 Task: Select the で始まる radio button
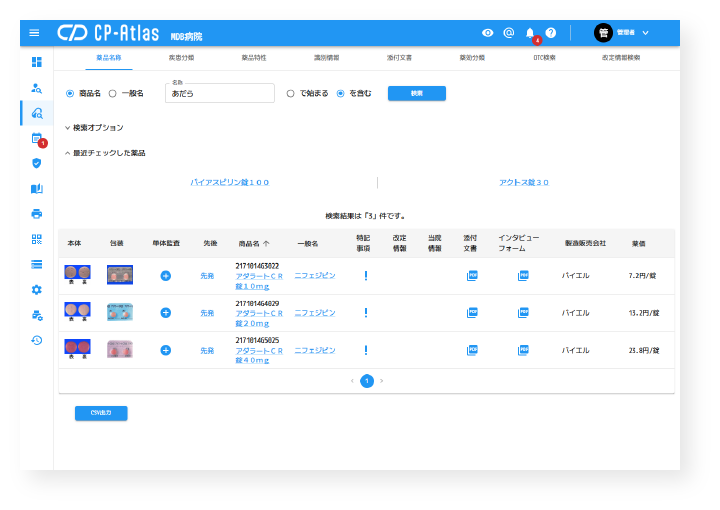pos(290,94)
